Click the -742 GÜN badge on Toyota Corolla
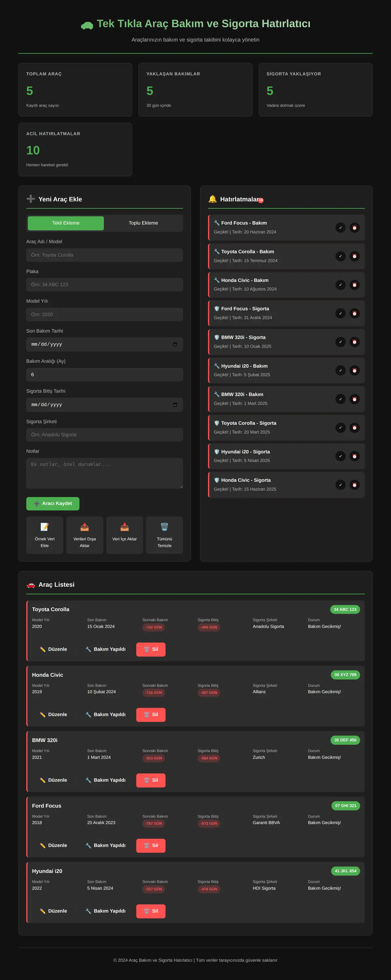 click(x=154, y=627)
